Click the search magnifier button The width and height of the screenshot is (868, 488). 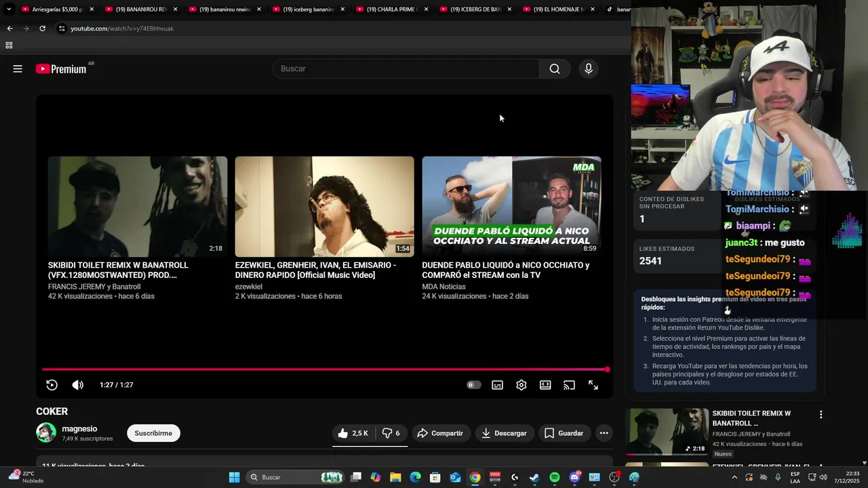pyautogui.click(x=555, y=68)
